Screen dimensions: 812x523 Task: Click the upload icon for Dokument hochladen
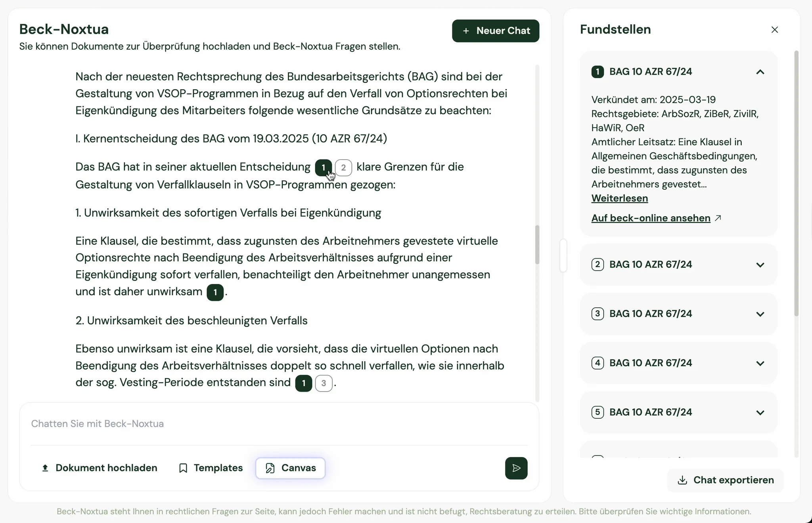(45, 468)
